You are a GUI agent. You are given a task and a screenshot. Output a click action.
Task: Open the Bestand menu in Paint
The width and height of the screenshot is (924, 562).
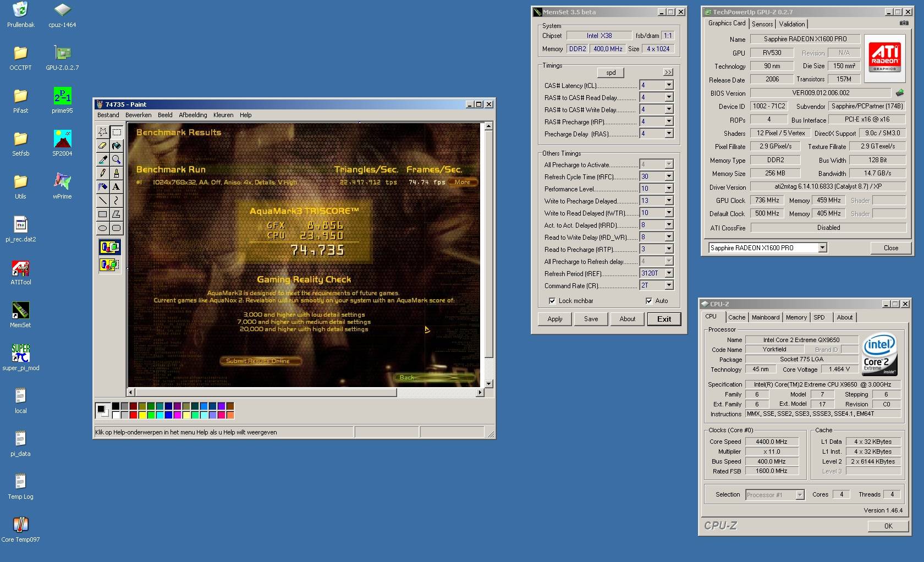point(108,115)
